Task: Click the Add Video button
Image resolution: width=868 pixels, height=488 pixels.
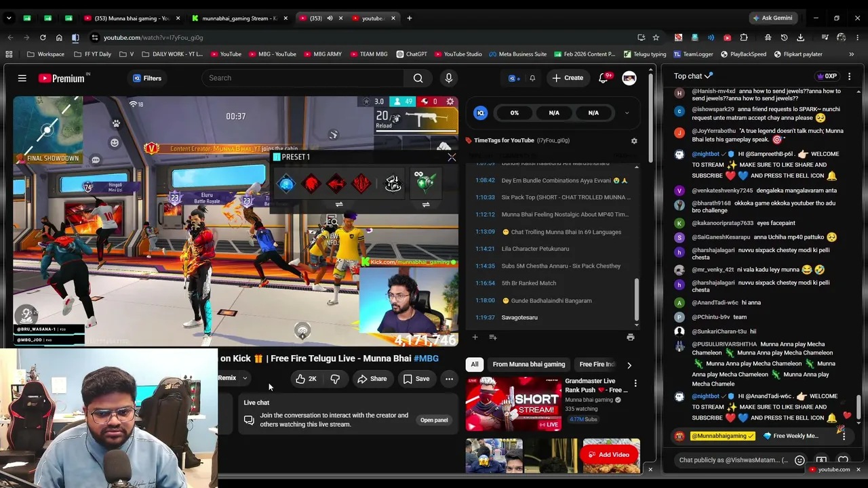Action: click(x=609, y=455)
